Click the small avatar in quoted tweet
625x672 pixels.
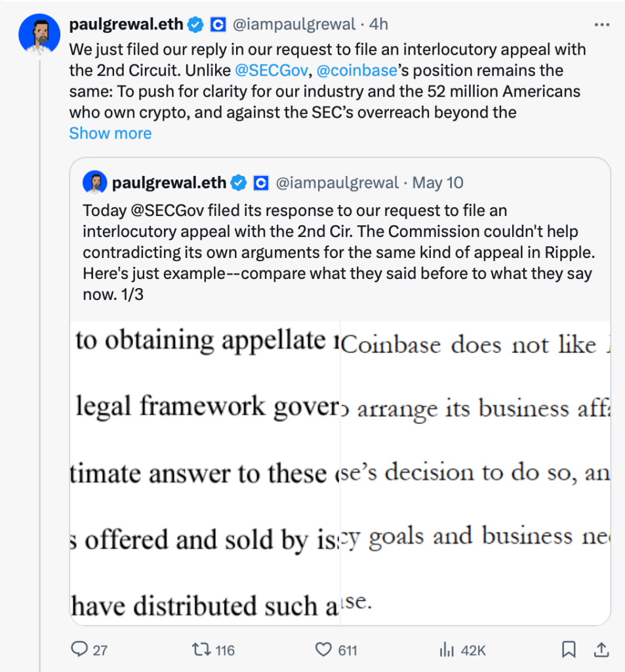pos(95,183)
